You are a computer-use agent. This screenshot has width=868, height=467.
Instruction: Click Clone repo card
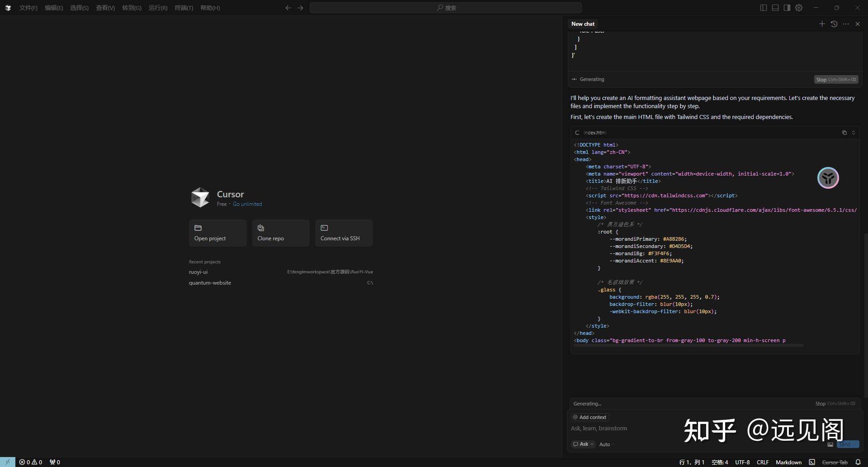pos(281,233)
